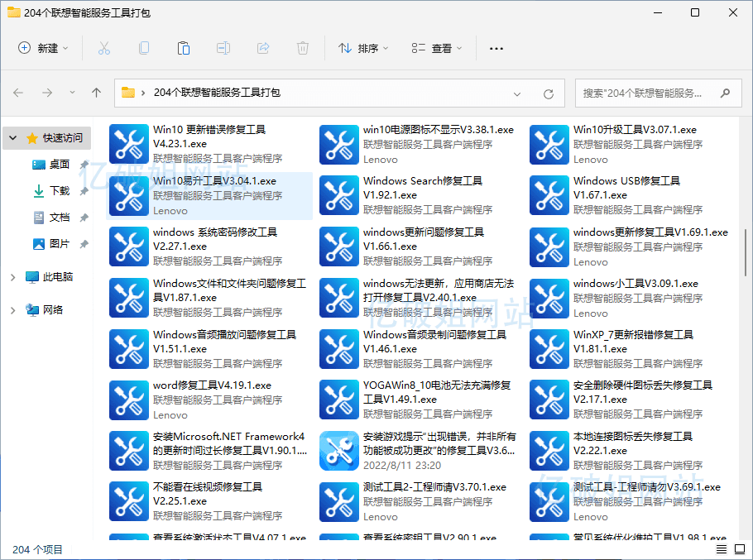Switch to large thumbnails view at bottom right

(739, 548)
